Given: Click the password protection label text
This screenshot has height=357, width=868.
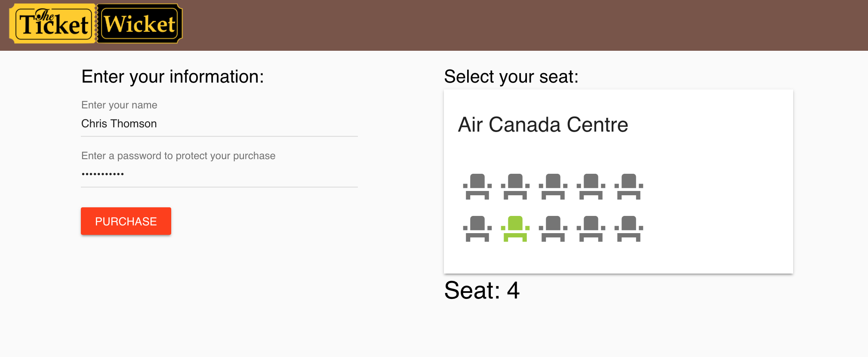Looking at the screenshot, I should click(178, 156).
